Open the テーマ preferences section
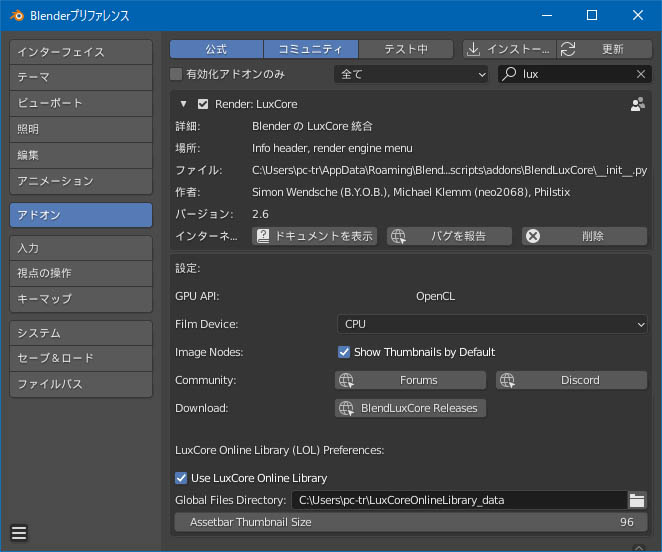The image size is (662, 552). click(x=81, y=78)
